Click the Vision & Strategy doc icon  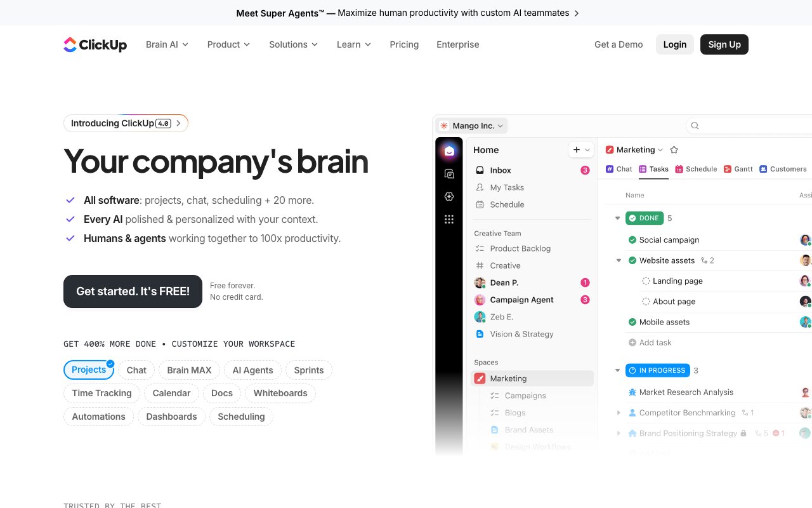480,334
